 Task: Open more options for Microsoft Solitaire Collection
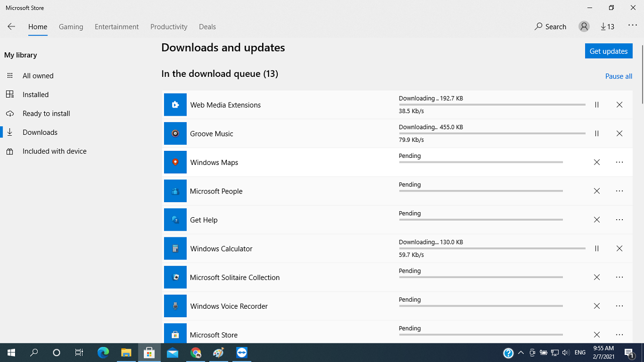(x=619, y=277)
